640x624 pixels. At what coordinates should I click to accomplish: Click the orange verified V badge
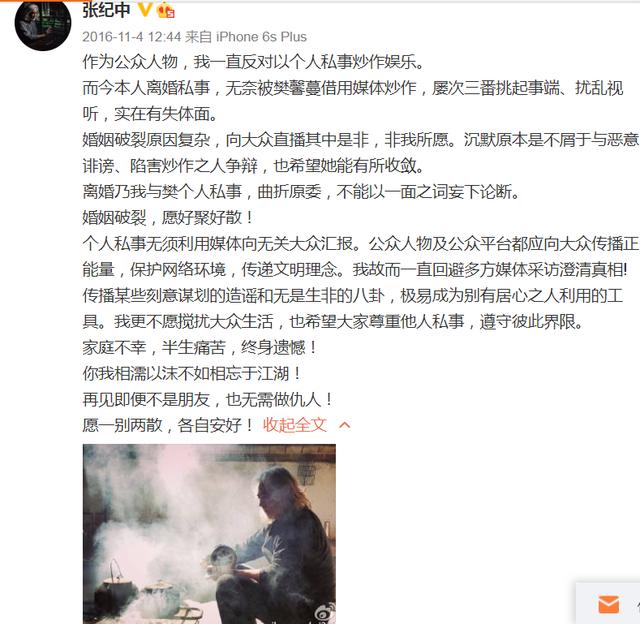[145, 9]
